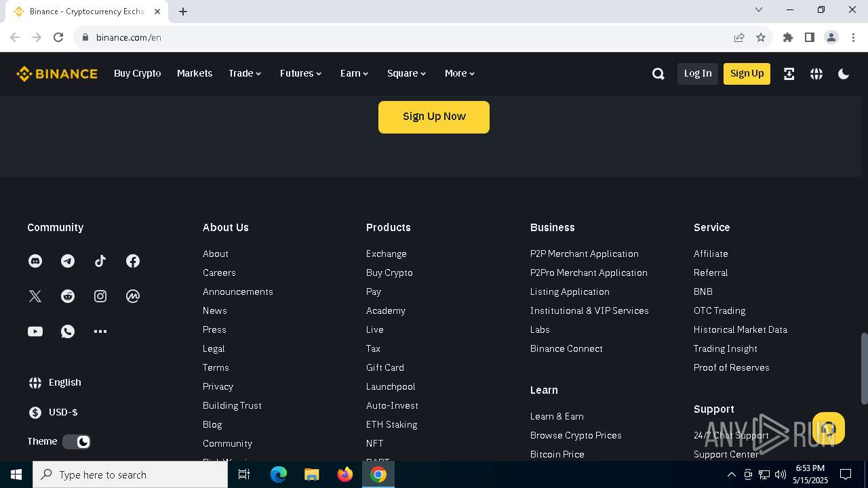Open the Careers link
This screenshot has width=868, height=488.
tap(219, 272)
